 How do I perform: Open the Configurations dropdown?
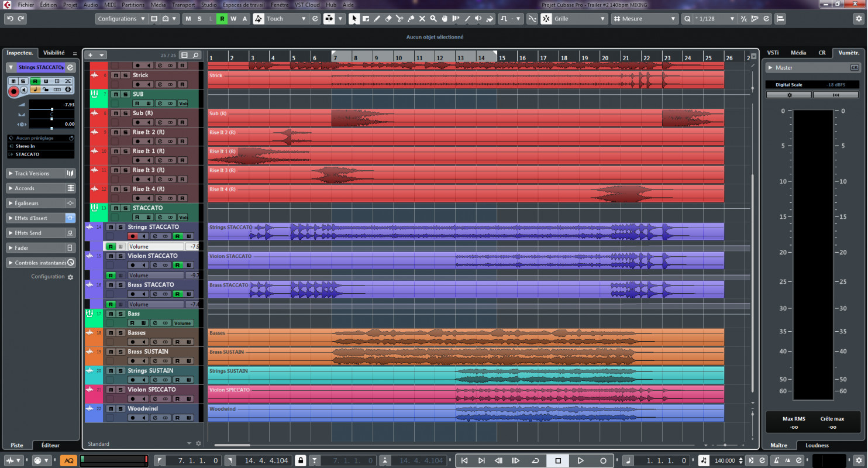click(121, 19)
